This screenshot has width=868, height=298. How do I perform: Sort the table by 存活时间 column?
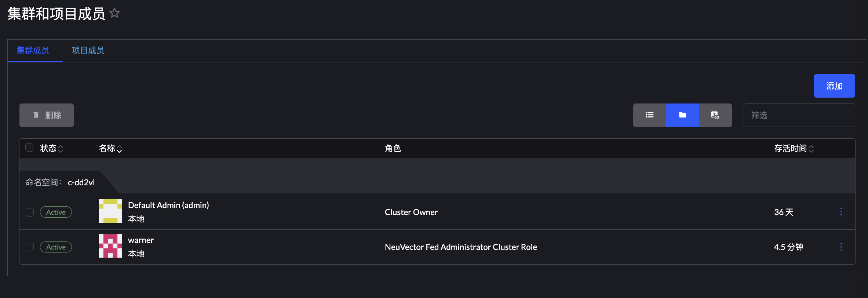[x=793, y=148]
